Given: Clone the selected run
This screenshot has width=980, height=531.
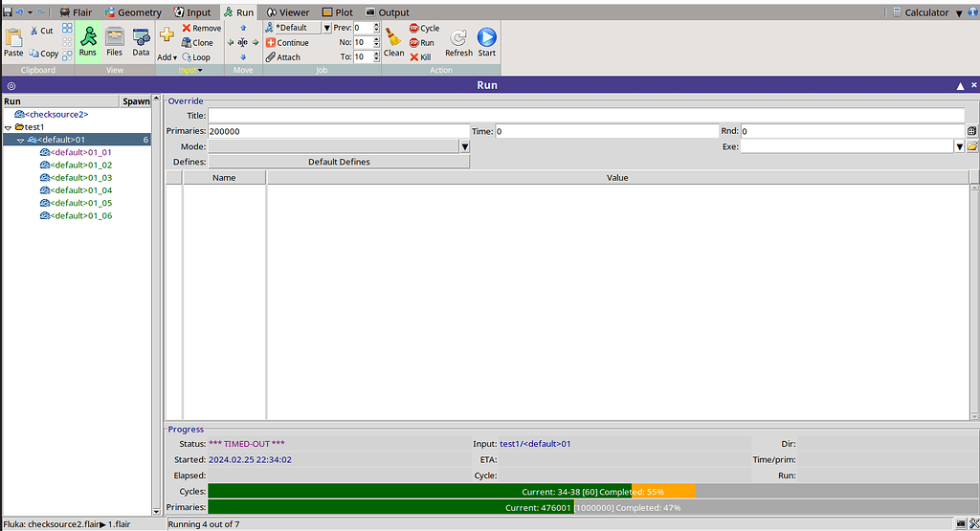Looking at the screenshot, I should [197, 42].
